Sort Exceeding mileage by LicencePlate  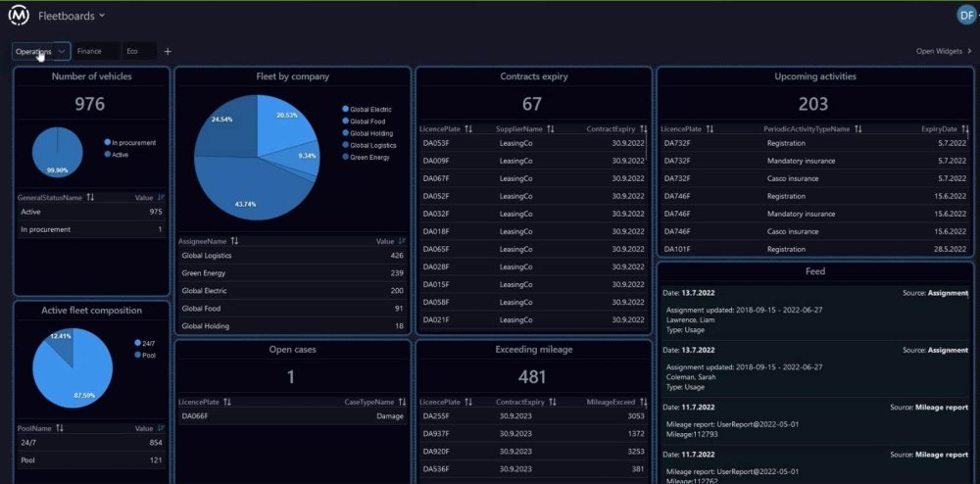click(x=468, y=402)
